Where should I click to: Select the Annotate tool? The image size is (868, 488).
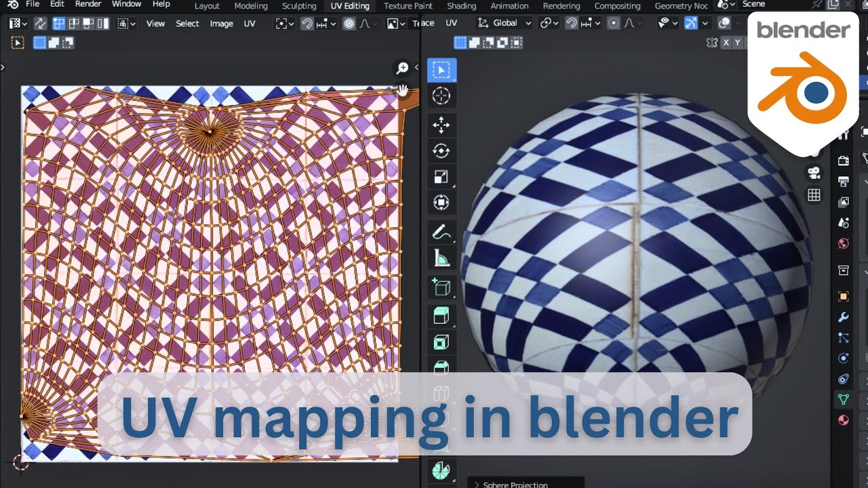pyautogui.click(x=441, y=232)
